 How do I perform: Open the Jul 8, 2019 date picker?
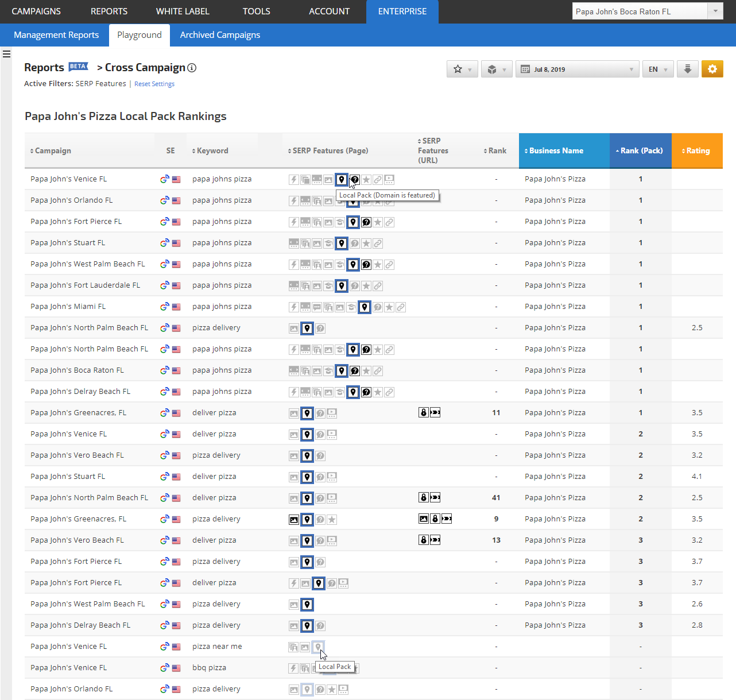577,69
